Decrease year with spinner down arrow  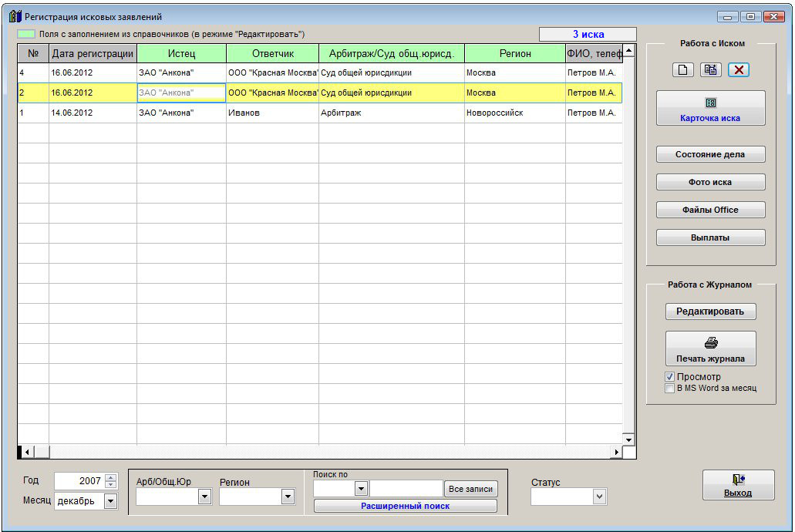point(111,484)
